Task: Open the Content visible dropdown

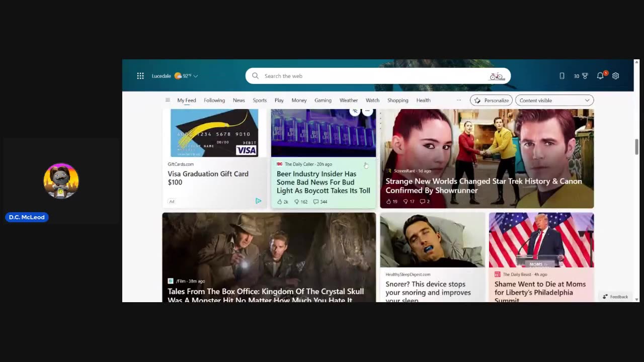Action: (554, 101)
